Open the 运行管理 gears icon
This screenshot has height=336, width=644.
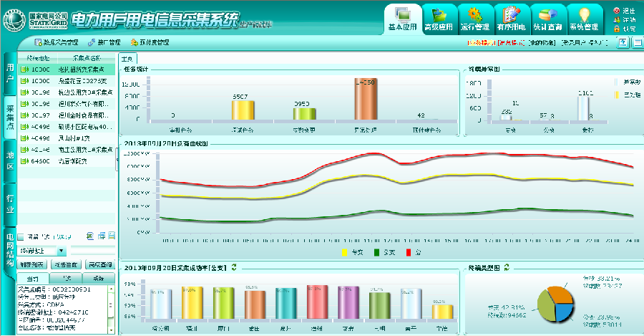pyautogui.click(x=474, y=14)
